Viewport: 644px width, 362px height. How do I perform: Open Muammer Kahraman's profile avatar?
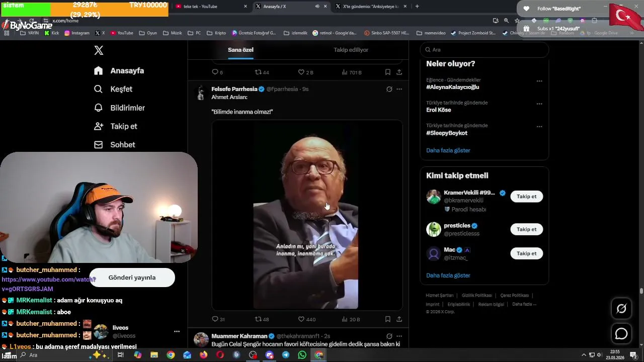click(x=201, y=339)
